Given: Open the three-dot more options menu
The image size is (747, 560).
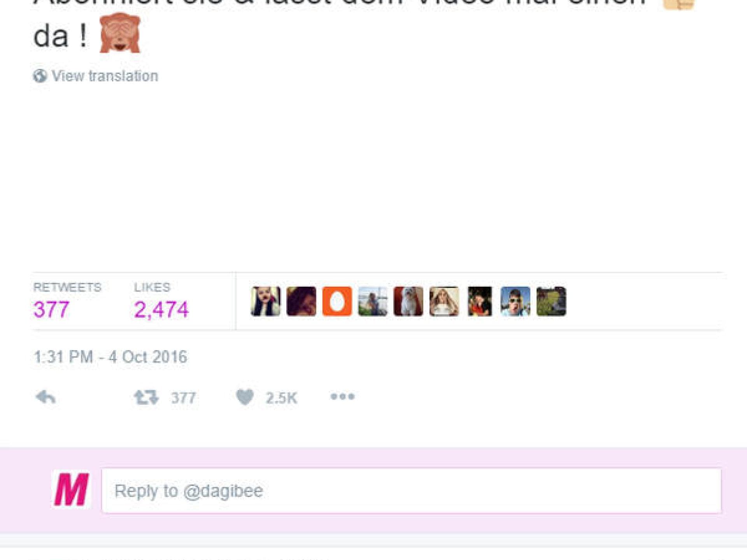Looking at the screenshot, I should tap(342, 397).
